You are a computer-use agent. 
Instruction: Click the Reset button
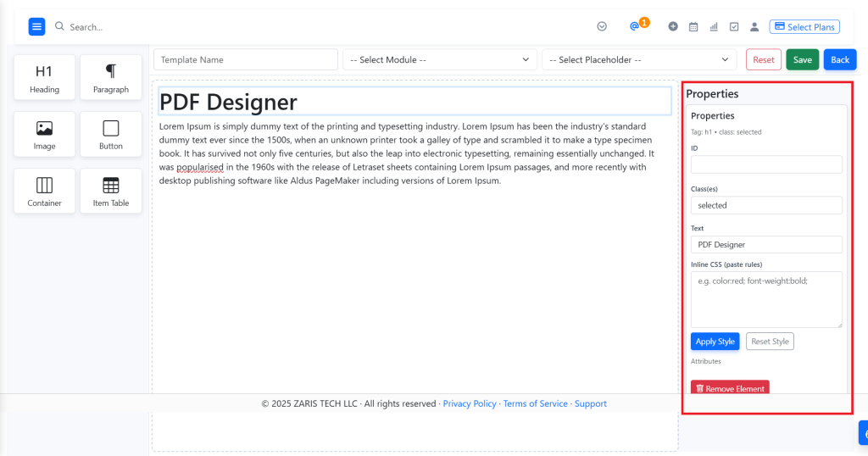pyautogui.click(x=764, y=60)
